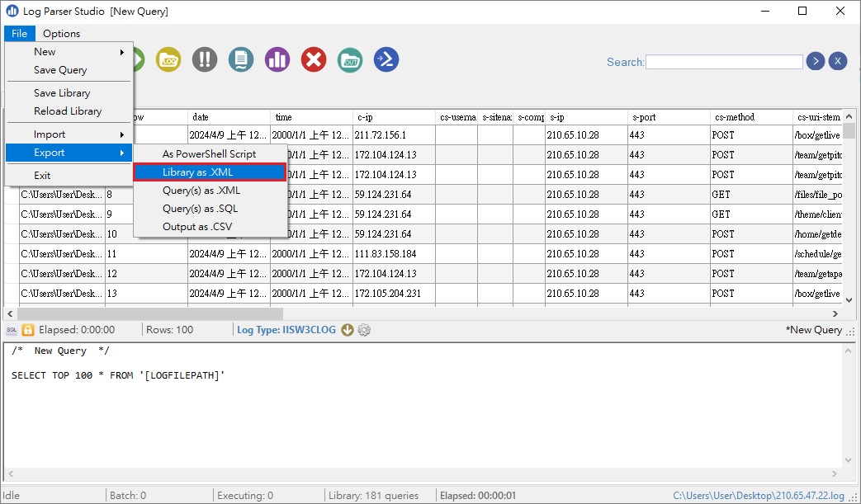Open the Options menu
The image size is (861, 504).
62,34
